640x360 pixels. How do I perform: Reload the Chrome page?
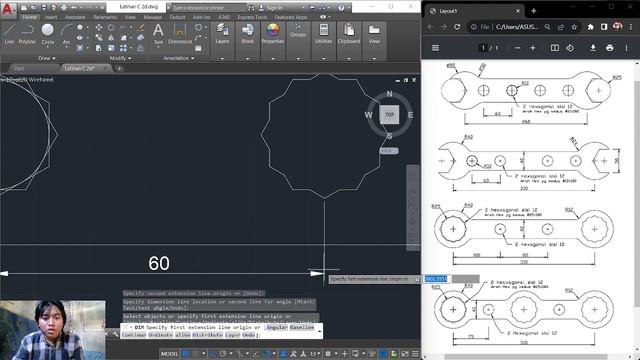tap(457, 27)
